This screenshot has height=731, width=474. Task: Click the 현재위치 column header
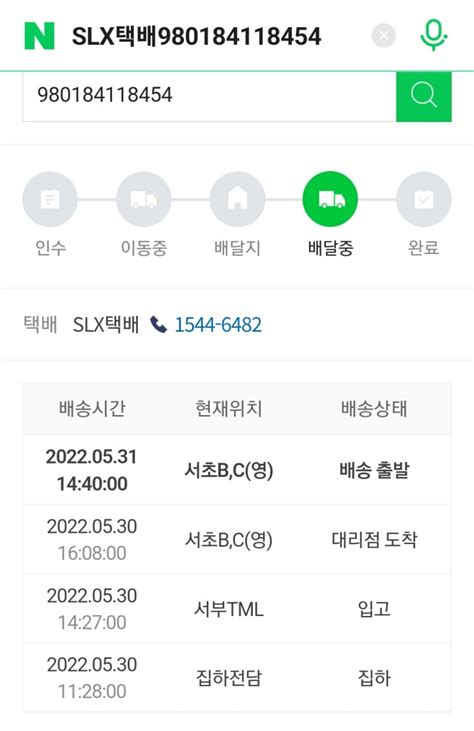click(228, 408)
